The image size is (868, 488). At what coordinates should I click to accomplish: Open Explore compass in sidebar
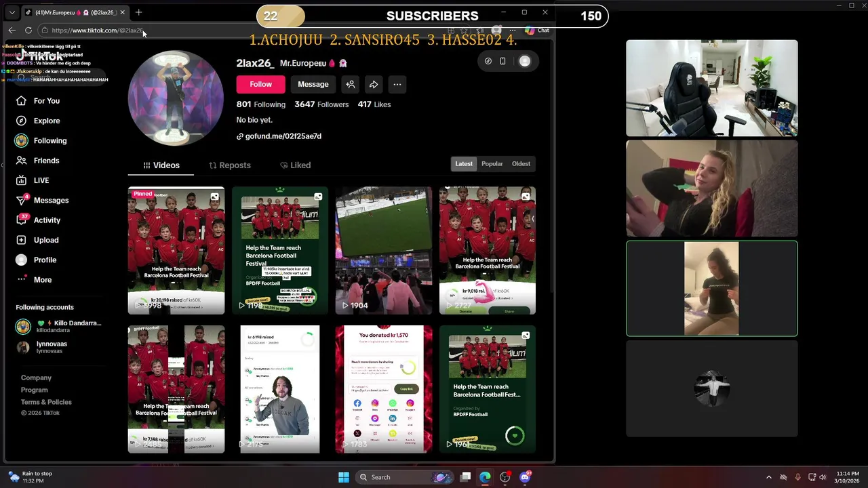coord(22,121)
